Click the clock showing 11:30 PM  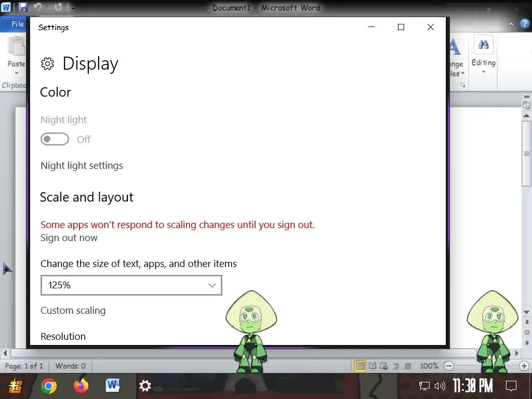[473, 386]
